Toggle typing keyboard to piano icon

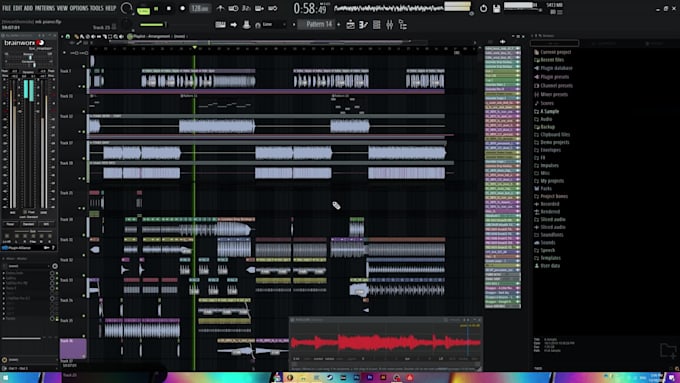click(x=220, y=25)
